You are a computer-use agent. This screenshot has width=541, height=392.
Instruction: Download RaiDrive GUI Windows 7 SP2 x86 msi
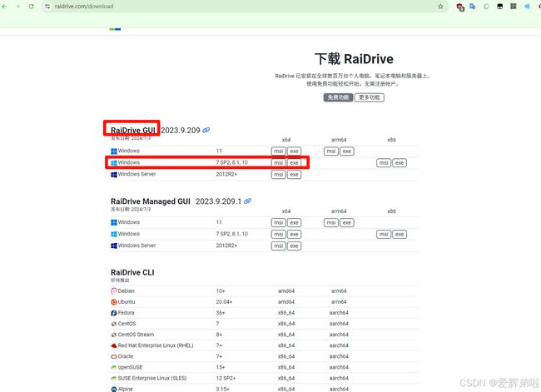tap(384, 163)
